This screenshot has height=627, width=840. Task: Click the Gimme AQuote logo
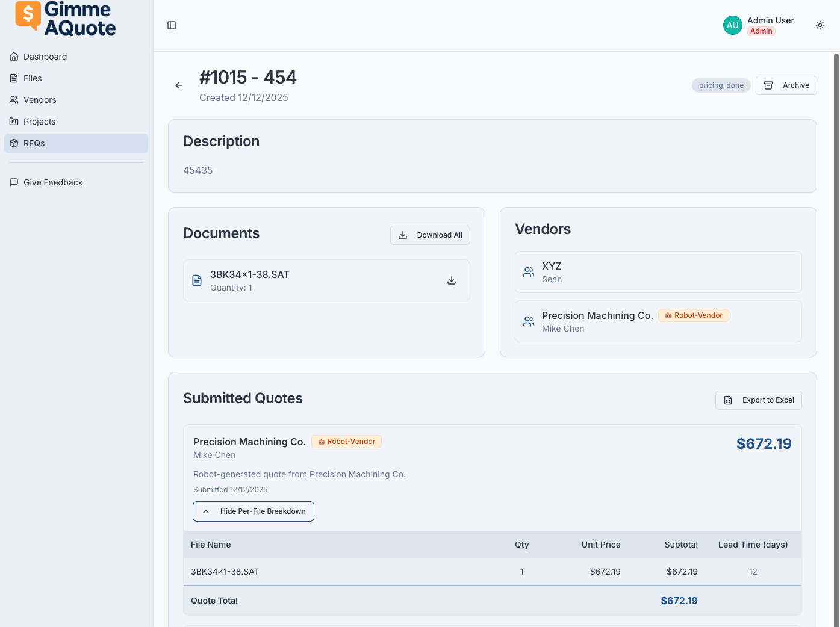click(x=66, y=19)
